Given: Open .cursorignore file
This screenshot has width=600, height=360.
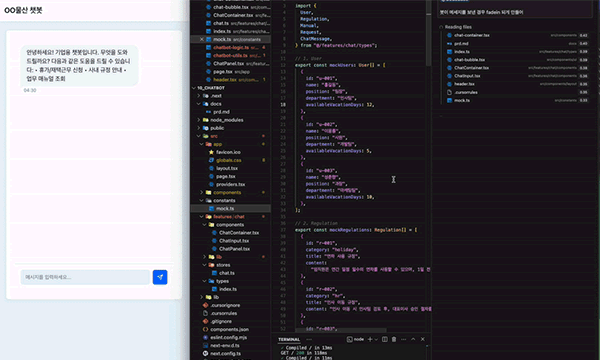Looking at the screenshot, I should click(225, 305).
